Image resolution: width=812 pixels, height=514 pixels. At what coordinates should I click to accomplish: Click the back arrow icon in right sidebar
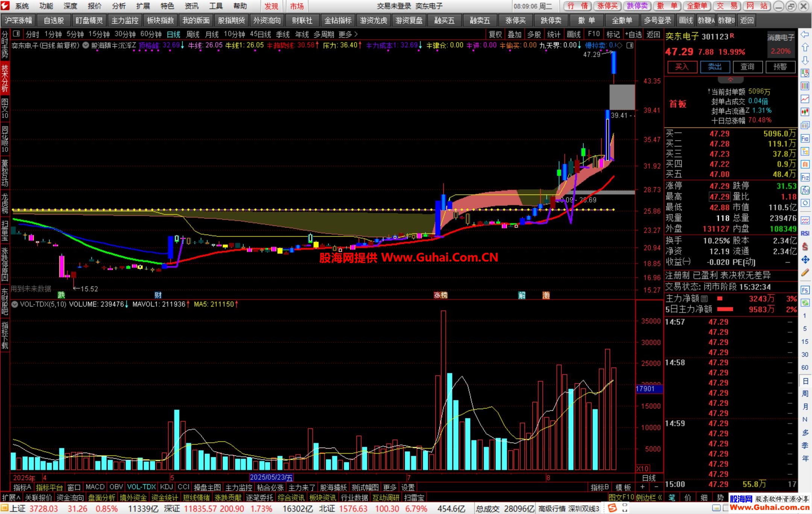805,35
